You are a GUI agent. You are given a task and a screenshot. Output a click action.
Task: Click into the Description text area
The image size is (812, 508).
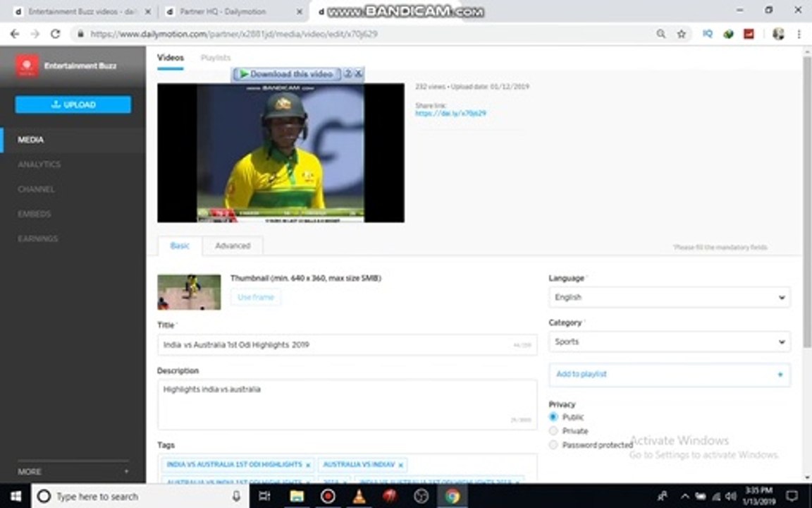(347, 405)
